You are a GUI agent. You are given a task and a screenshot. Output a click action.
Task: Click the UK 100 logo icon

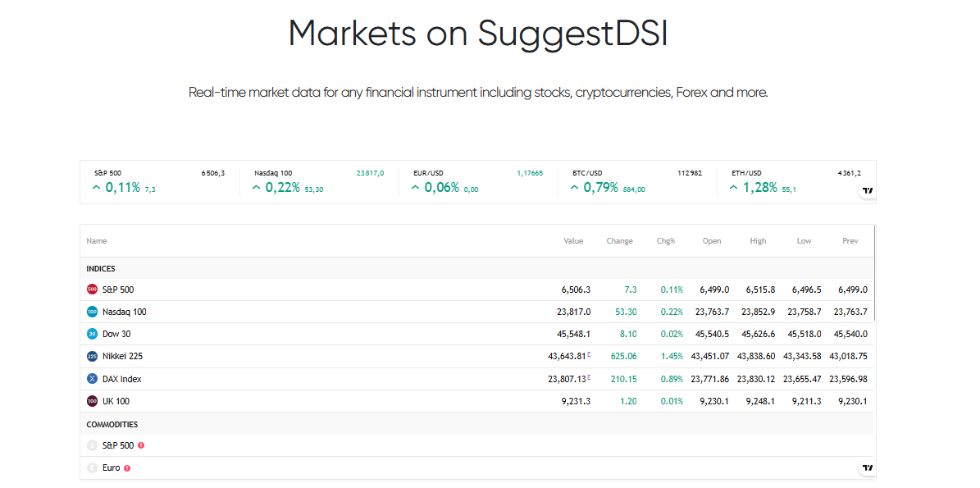(93, 401)
